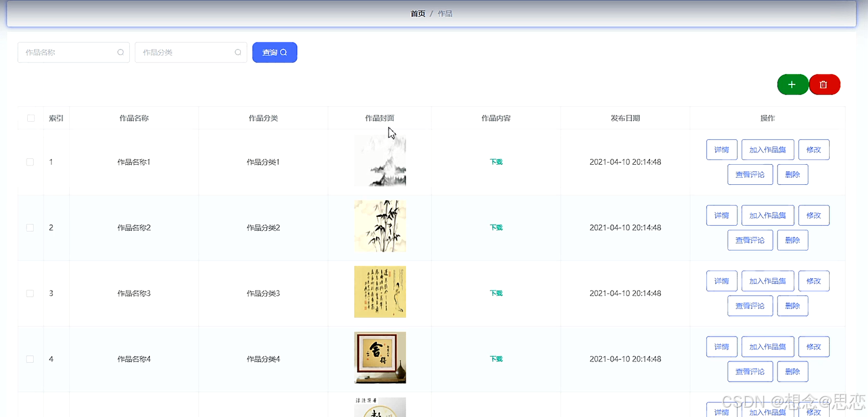Open the yellow calligraphy cover thumbnail of 作品名称3
The image size is (868, 417).
coord(380,292)
